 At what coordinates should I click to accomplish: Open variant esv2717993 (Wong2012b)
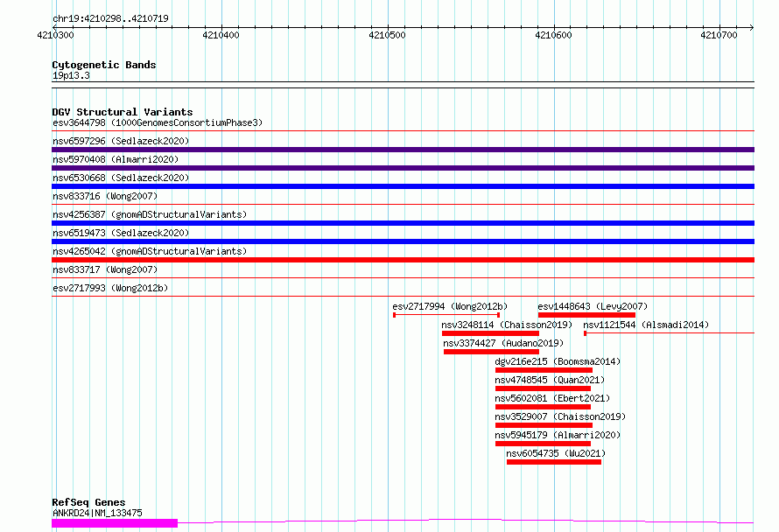pos(110,288)
